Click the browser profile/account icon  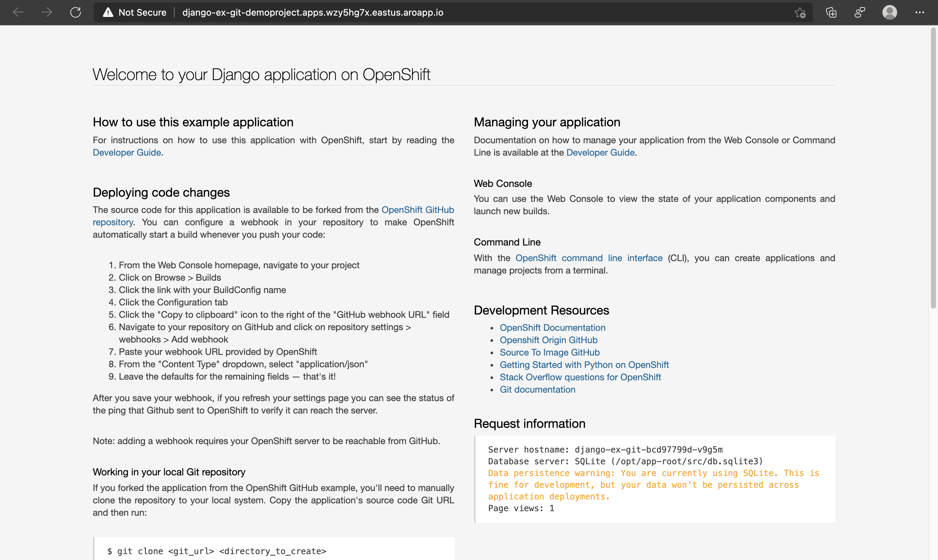coord(890,12)
